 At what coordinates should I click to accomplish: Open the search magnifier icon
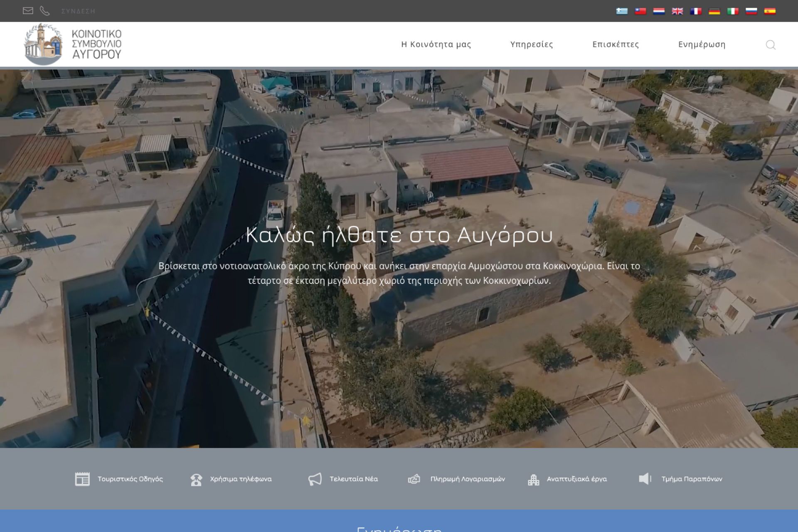[x=770, y=44]
